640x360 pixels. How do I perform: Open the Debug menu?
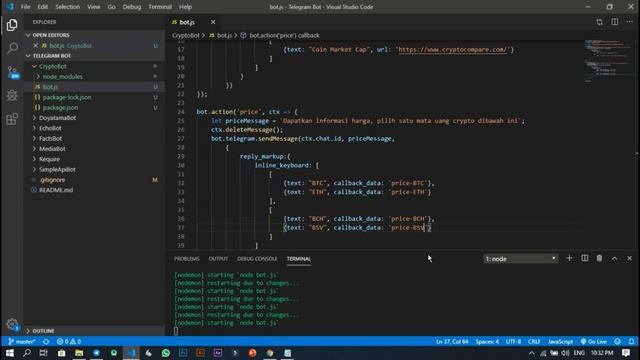[x=132, y=7]
